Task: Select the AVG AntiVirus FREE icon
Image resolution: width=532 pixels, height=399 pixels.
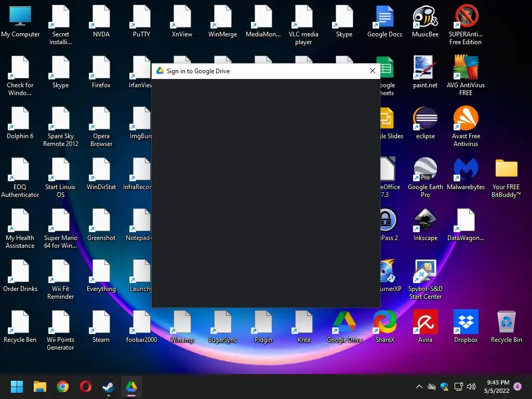Action: click(465, 76)
